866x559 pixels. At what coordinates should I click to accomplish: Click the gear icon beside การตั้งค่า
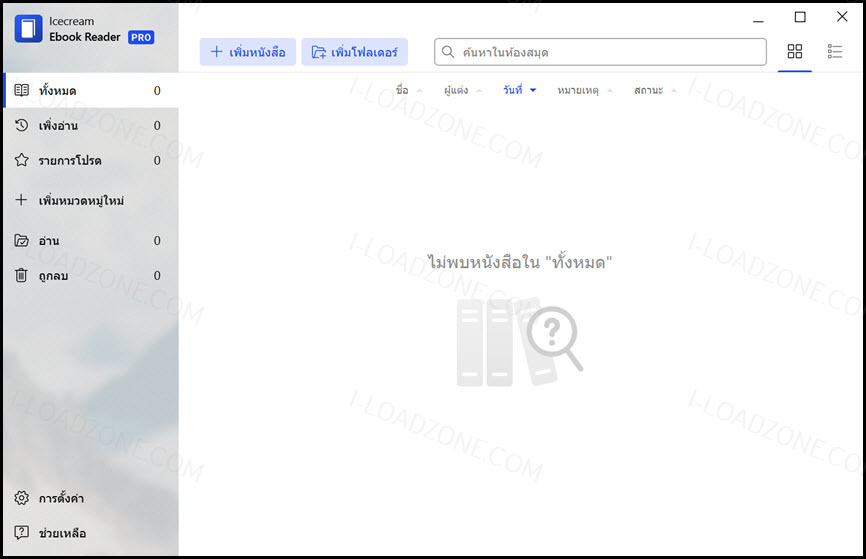click(x=22, y=498)
